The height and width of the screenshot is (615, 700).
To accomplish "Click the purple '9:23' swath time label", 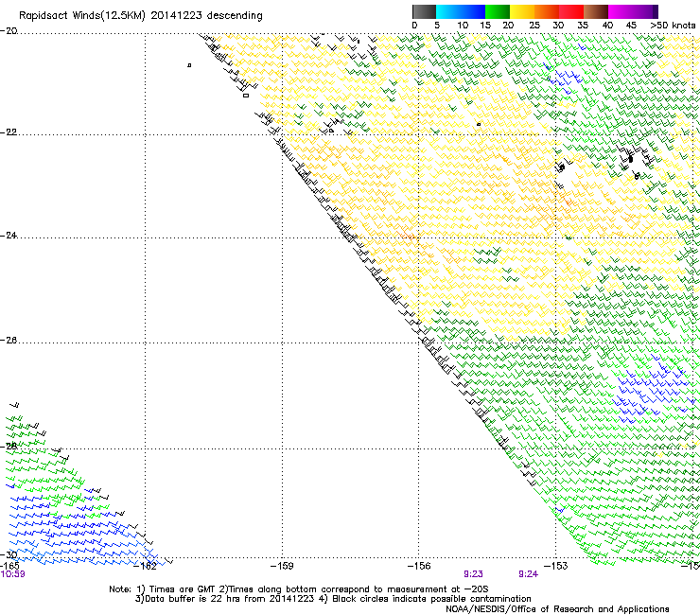I will [473, 574].
